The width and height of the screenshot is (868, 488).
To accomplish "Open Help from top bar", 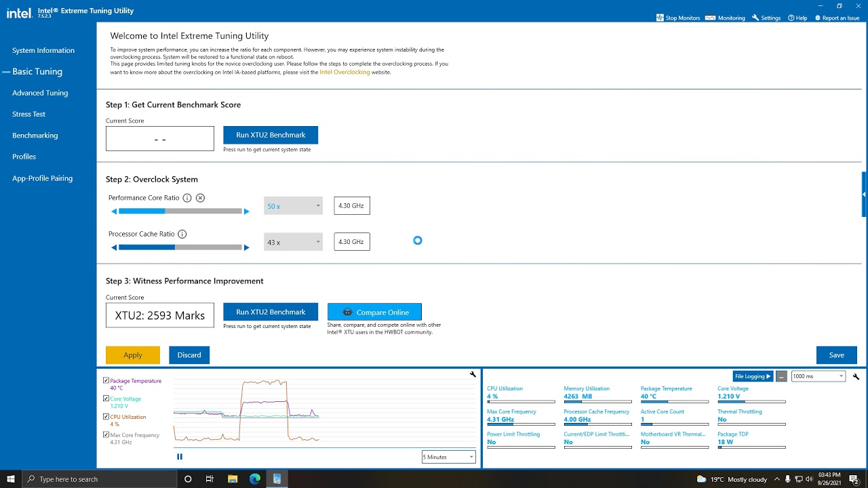I will [797, 18].
